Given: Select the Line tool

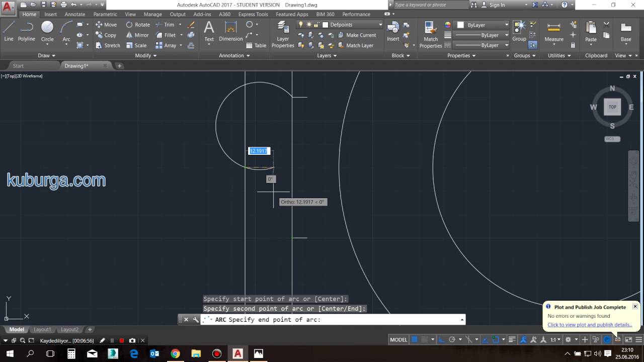Looking at the screenshot, I should point(9,31).
